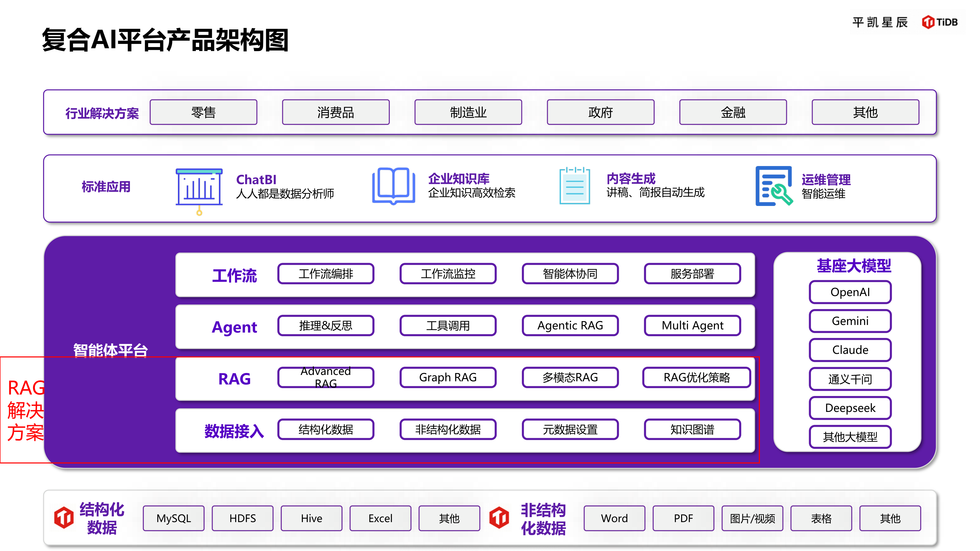Select the 金融 industry box
980x551 pixels.
pyautogui.click(x=733, y=112)
